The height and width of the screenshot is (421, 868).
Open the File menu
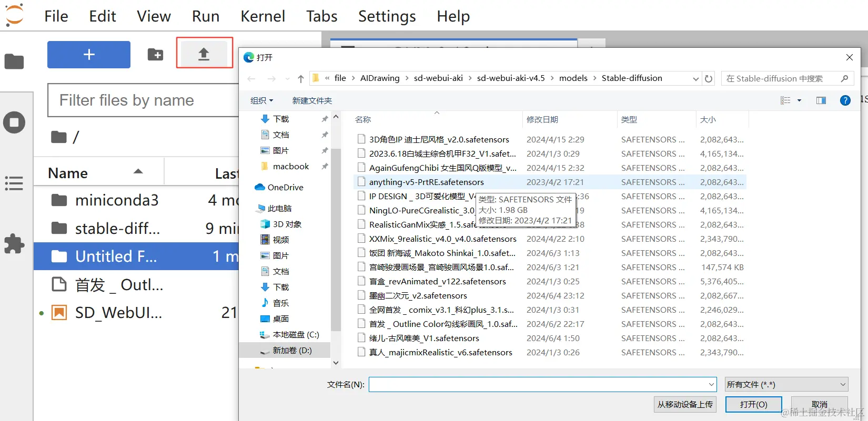pyautogui.click(x=56, y=16)
